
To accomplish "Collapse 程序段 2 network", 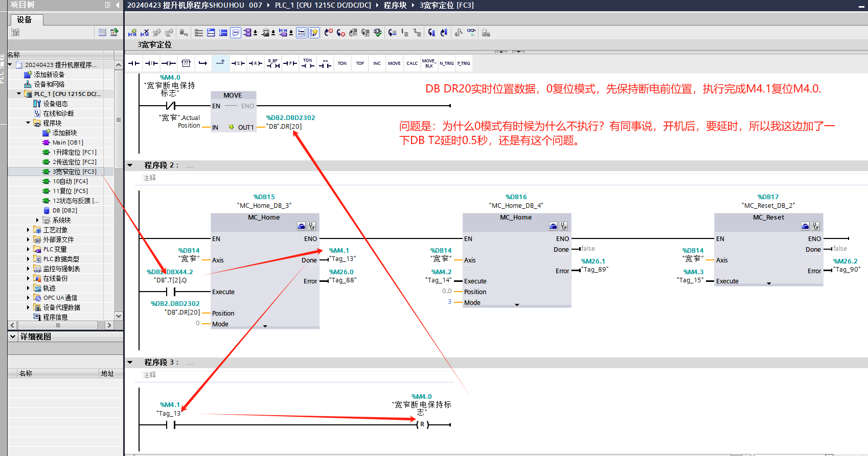I will pyautogui.click(x=130, y=165).
